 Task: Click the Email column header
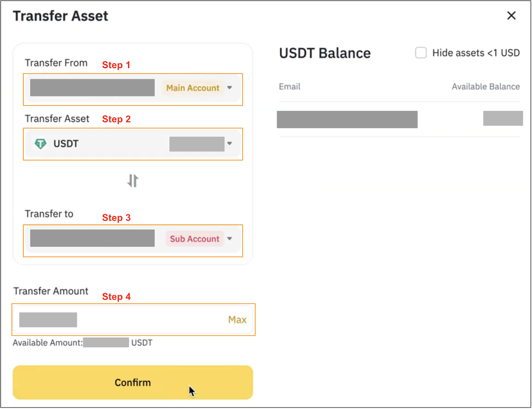(290, 87)
